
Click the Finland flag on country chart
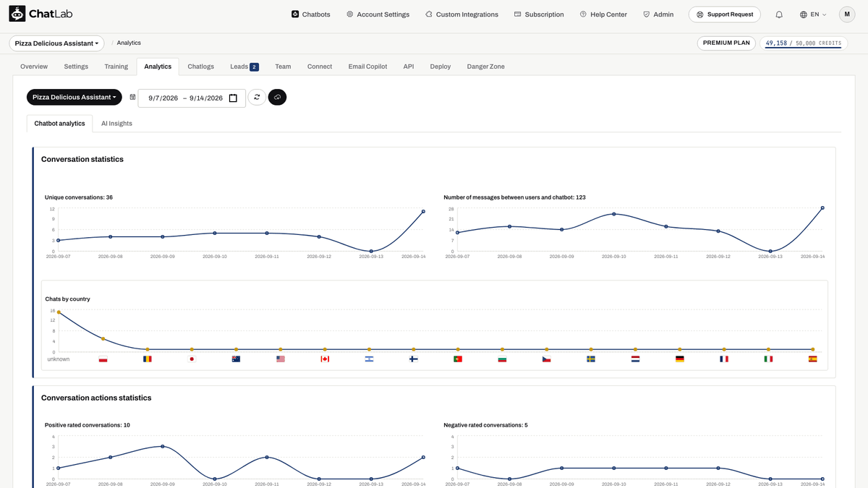tap(413, 359)
